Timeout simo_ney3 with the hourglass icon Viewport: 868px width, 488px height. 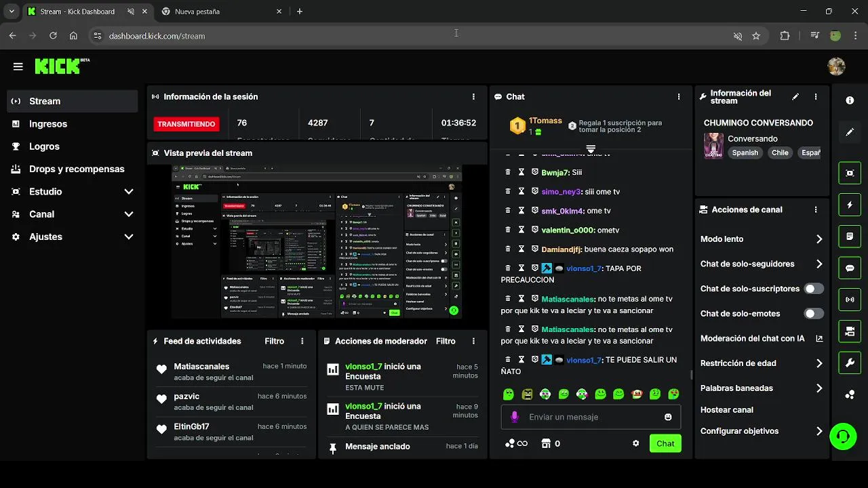(x=521, y=192)
